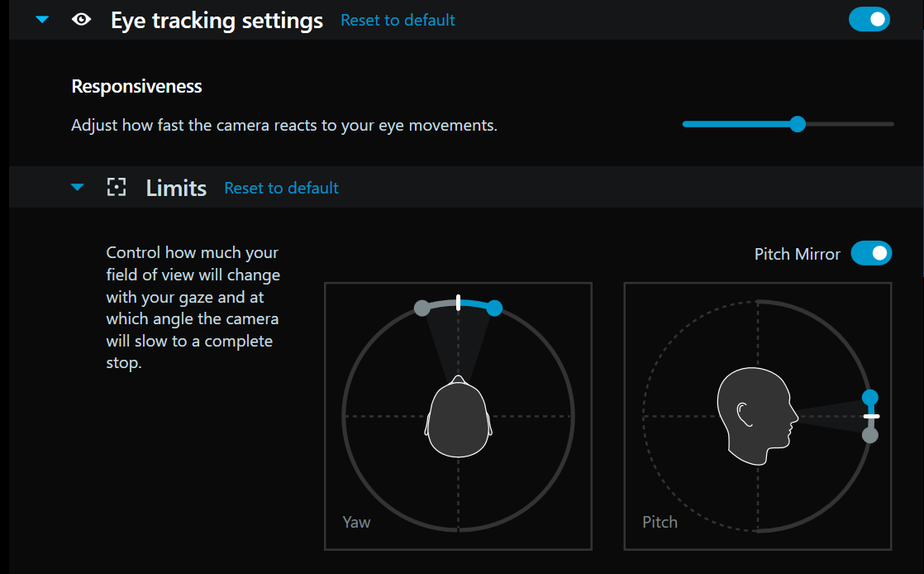Collapse the Eye tracking settings section

tap(42, 20)
